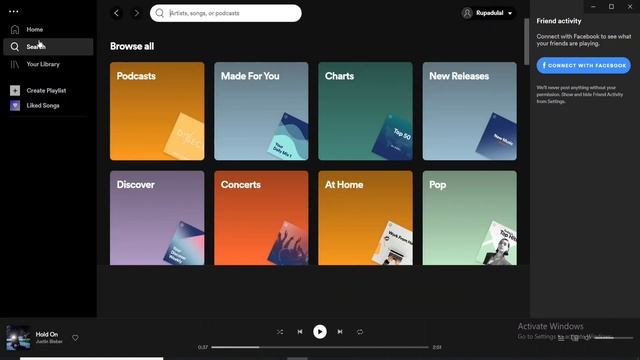The image size is (640, 360).
Task: Click the magnifier icon in search box
Action: pyautogui.click(x=160, y=13)
